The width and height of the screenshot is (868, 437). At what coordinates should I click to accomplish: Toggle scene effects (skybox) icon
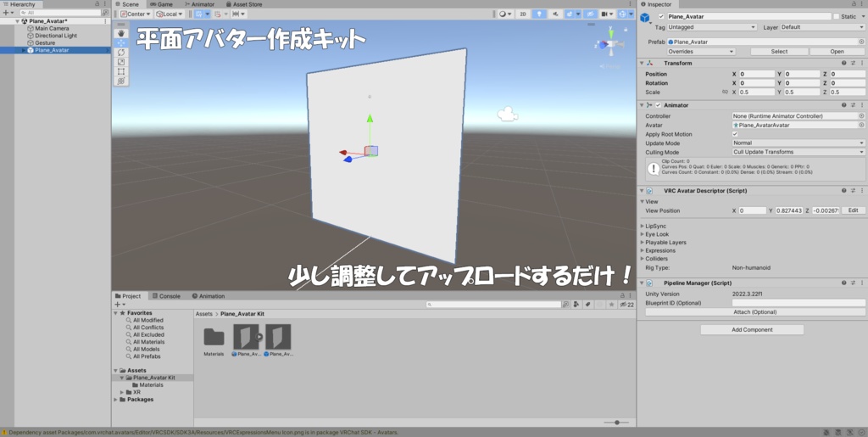tap(570, 14)
